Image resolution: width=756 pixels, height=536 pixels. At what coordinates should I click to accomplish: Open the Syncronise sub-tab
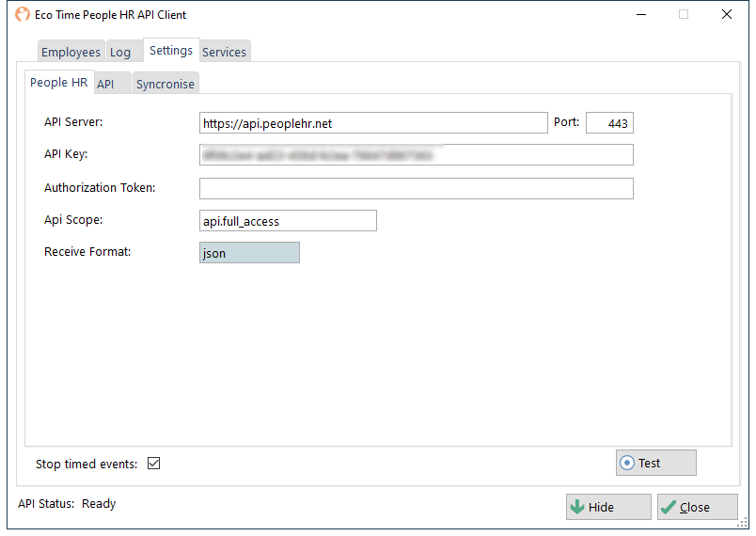[x=165, y=84]
